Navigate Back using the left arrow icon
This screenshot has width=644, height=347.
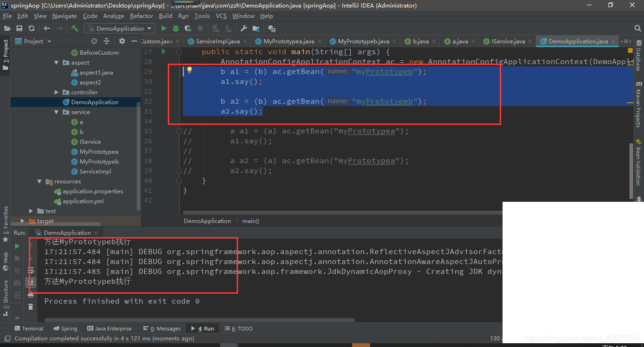[47, 28]
